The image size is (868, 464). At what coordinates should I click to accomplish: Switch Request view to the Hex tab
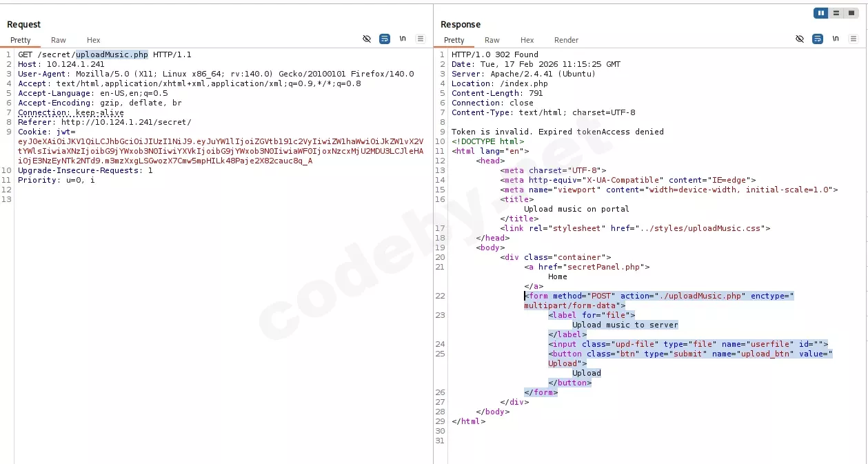click(x=94, y=40)
